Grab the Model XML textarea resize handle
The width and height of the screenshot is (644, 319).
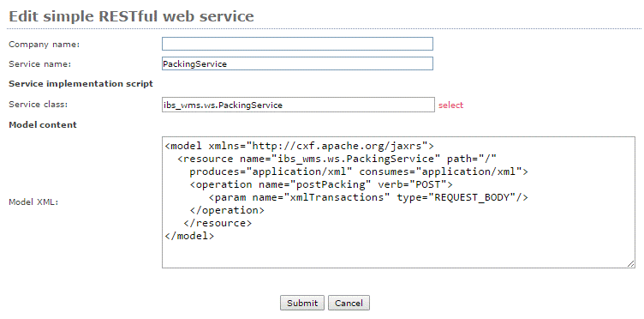[x=631, y=264]
